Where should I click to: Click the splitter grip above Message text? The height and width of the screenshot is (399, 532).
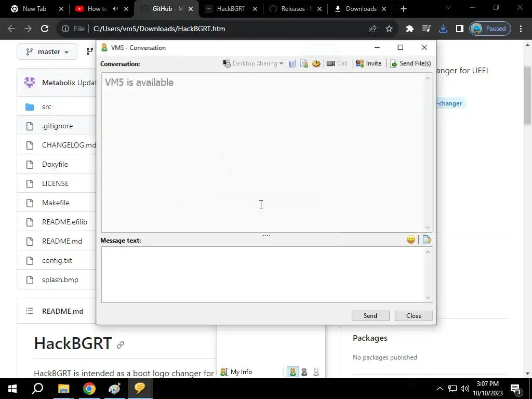point(267,235)
